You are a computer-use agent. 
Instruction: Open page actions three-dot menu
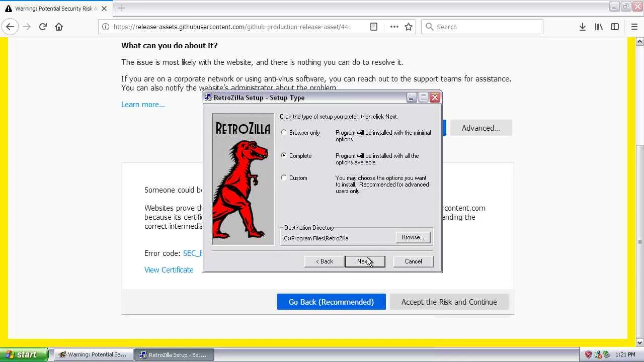(394, 27)
